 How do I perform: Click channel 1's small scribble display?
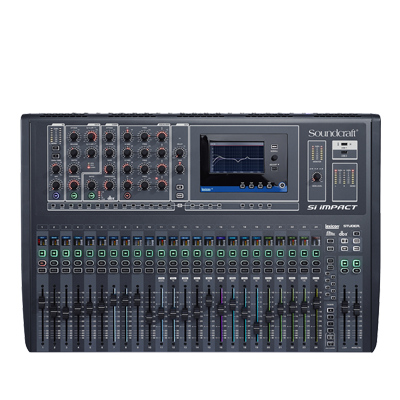42,241
